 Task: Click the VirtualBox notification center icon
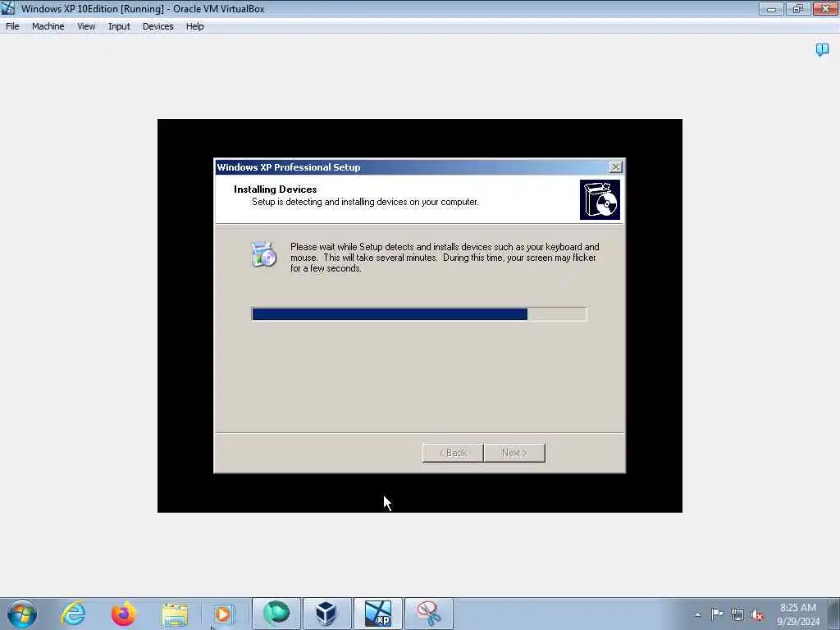(x=822, y=50)
